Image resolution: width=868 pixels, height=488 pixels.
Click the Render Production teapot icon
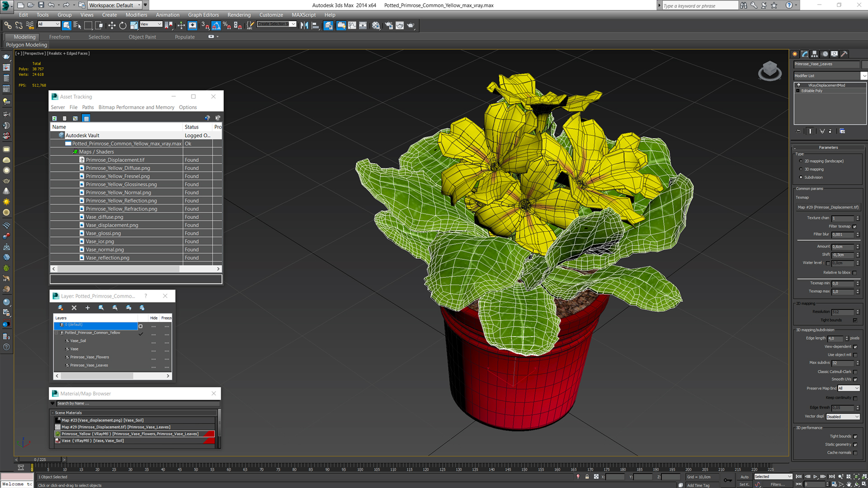(410, 25)
